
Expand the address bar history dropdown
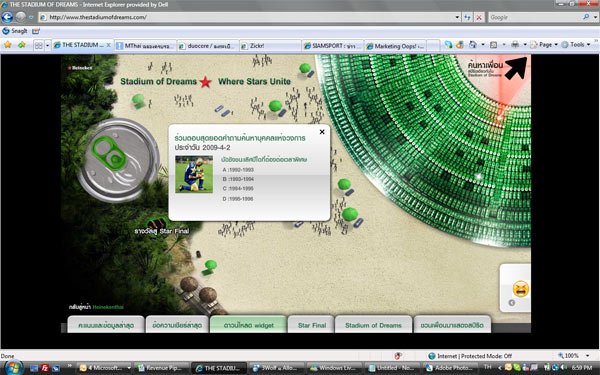tap(457, 17)
